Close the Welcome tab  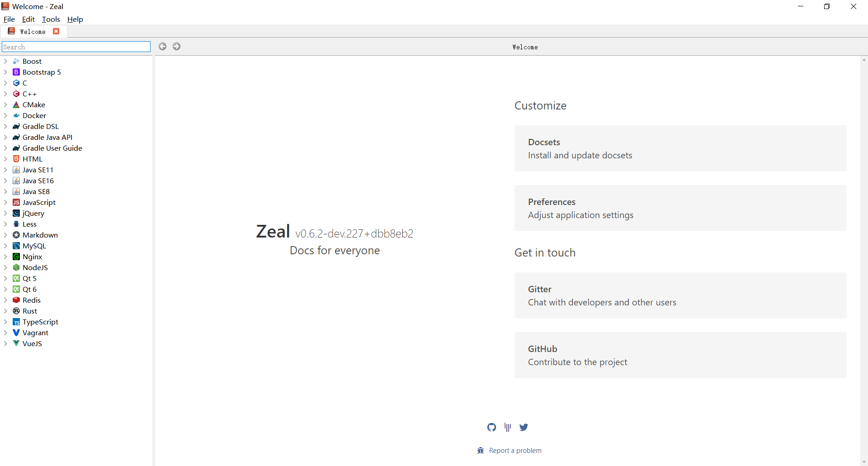click(56, 31)
